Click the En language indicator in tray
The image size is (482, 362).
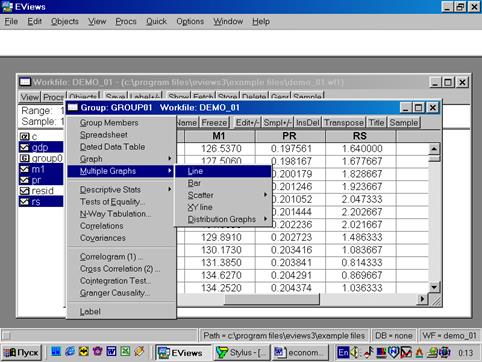coord(343,352)
